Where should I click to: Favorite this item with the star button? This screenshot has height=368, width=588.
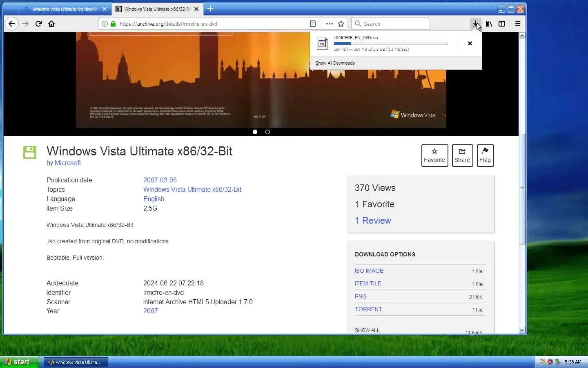tap(434, 155)
